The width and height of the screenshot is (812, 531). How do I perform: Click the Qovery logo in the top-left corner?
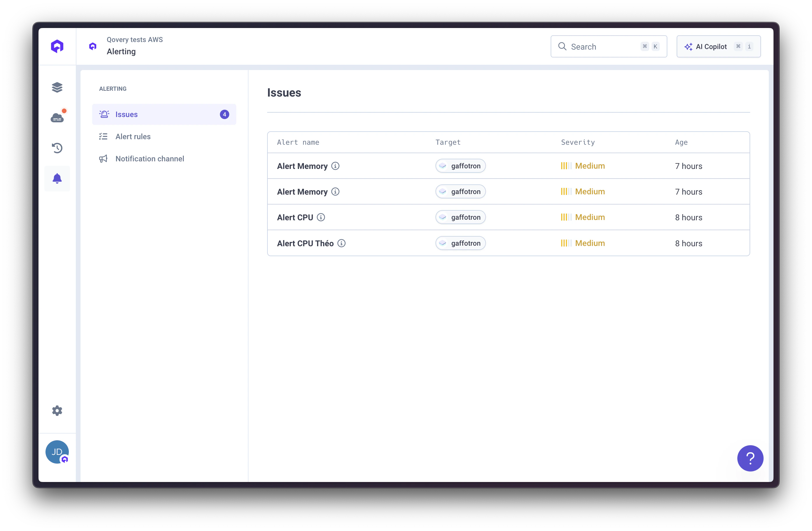click(57, 46)
